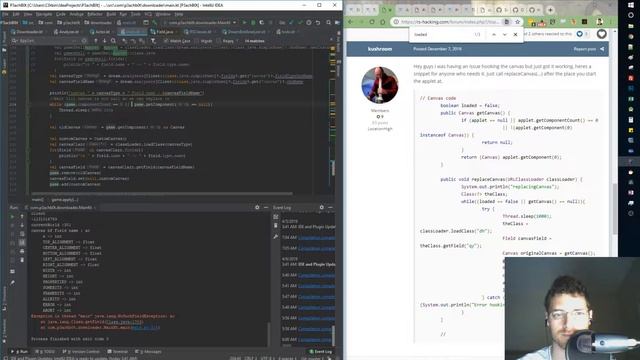This screenshot has width=640, height=360.
Task: Click the wrench settings icon in Event Log
Action: click(276, 236)
